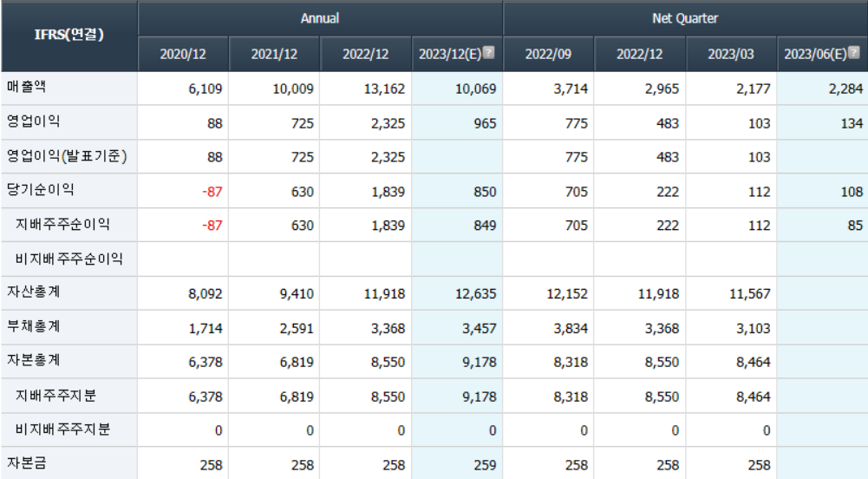Click the 자산총계 row label
The width and height of the screenshot is (868, 479).
click(x=33, y=292)
